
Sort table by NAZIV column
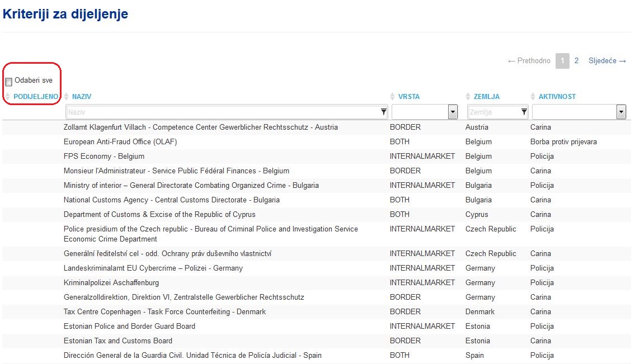click(82, 97)
